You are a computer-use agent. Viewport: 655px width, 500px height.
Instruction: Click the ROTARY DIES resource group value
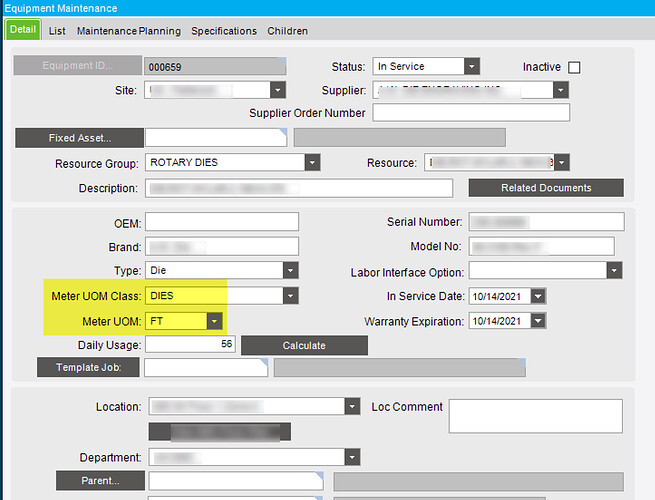point(184,162)
